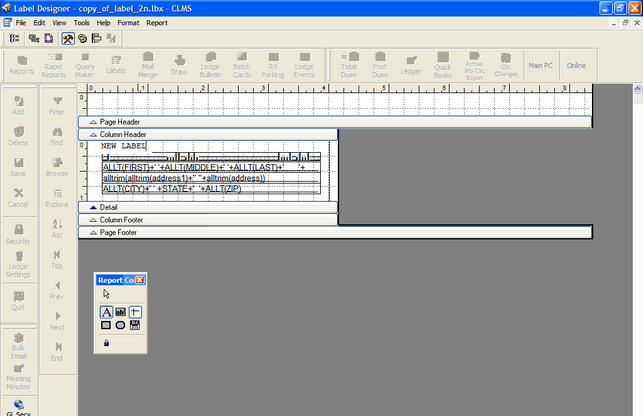Viewport: 643px width, 416px height.
Task: Collapse the Page Header band
Action: (x=93, y=122)
